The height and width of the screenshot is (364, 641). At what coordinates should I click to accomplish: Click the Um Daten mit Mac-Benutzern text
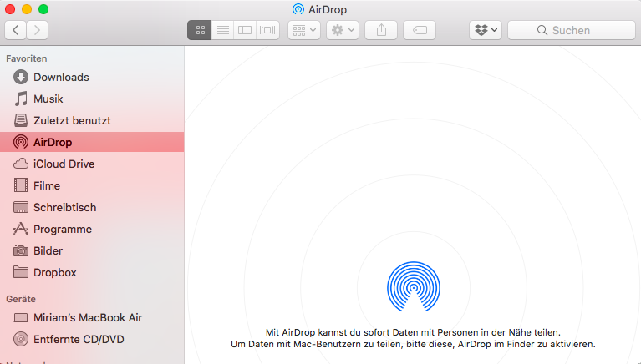[x=413, y=344]
